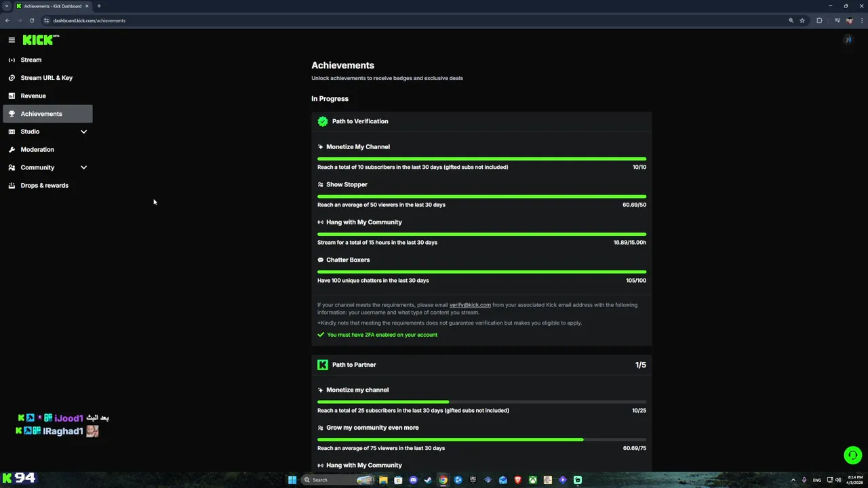This screenshot has height=488, width=868.
Task: Click the verify@kick.com email link
Action: (470, 305)
